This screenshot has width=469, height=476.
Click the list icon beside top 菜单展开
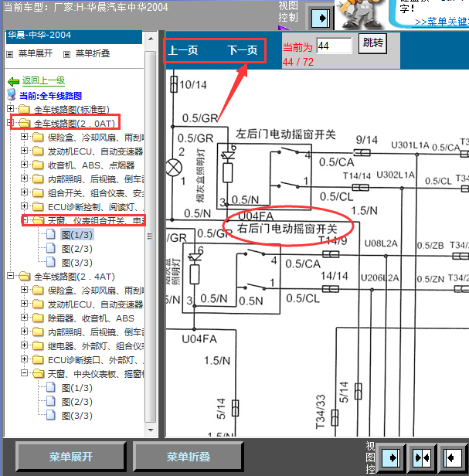(10, 54)
